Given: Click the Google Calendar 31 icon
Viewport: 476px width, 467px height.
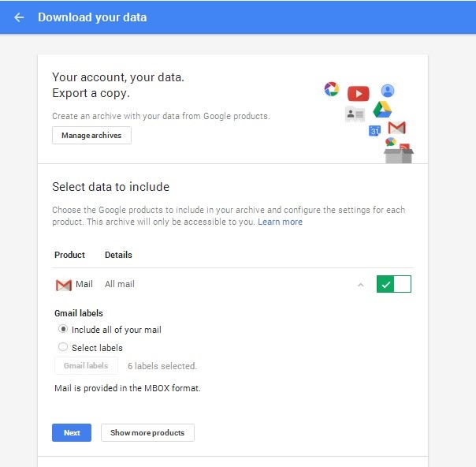Looking at the screenshot, I should 375,131.
